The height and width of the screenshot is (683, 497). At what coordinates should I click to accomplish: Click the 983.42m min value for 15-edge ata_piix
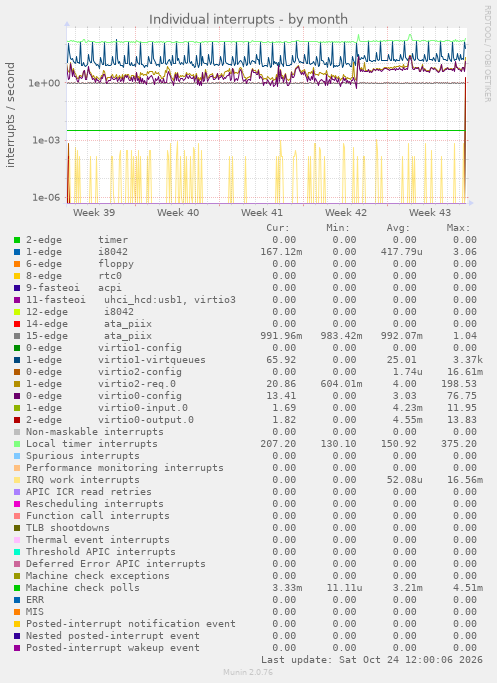341,336
